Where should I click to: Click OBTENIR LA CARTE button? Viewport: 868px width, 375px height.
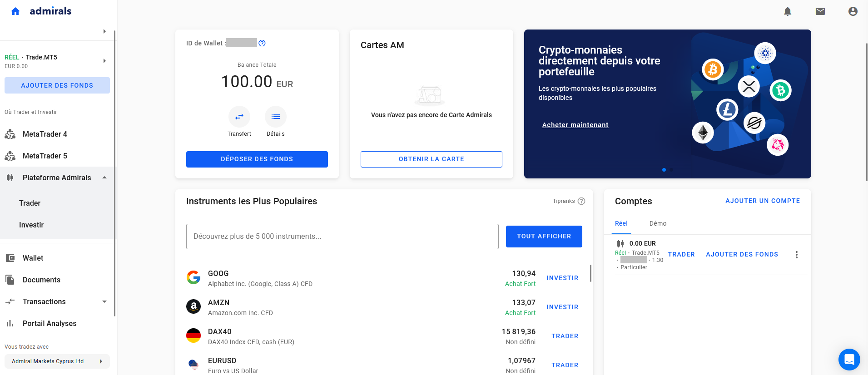(432, 159)
